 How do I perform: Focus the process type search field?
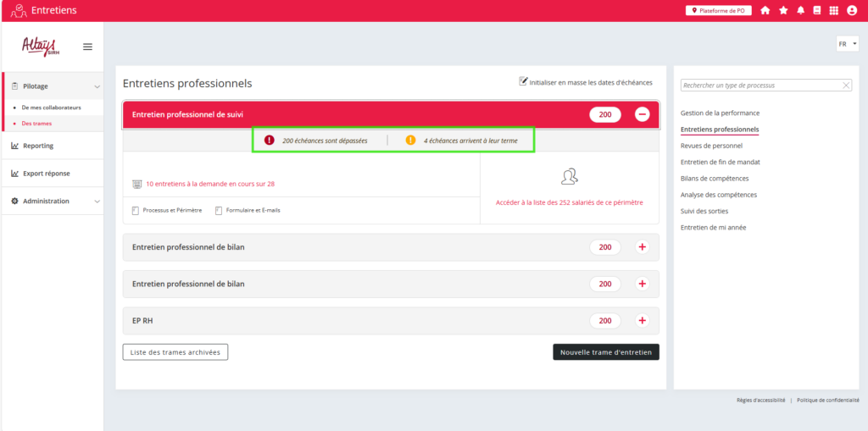click(x=760, y=86)
